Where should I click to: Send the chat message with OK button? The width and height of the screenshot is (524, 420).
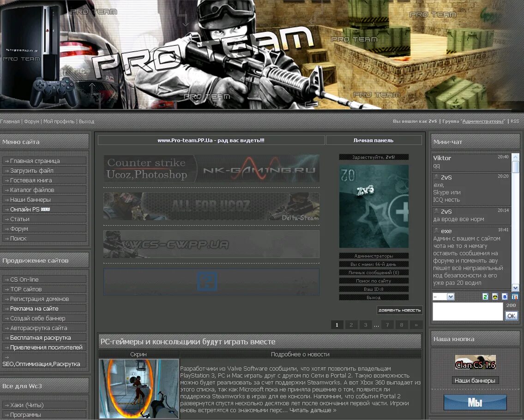coord(511,316)
